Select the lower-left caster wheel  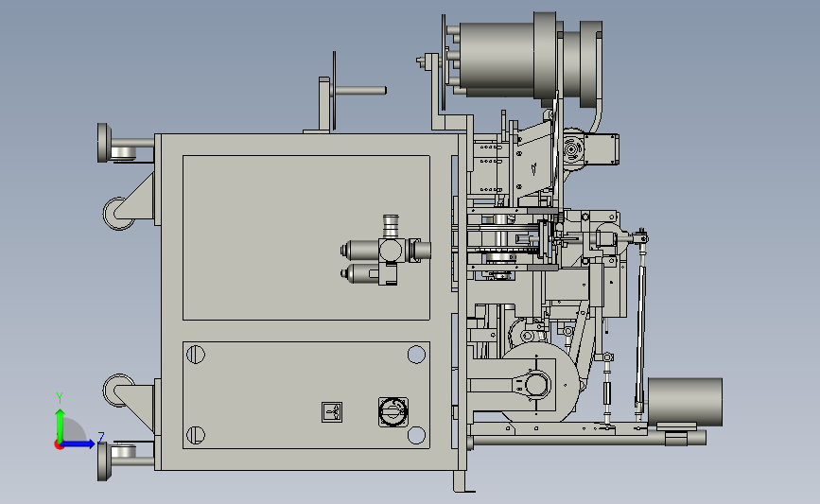pyautogui.click(x=117, y=390)
